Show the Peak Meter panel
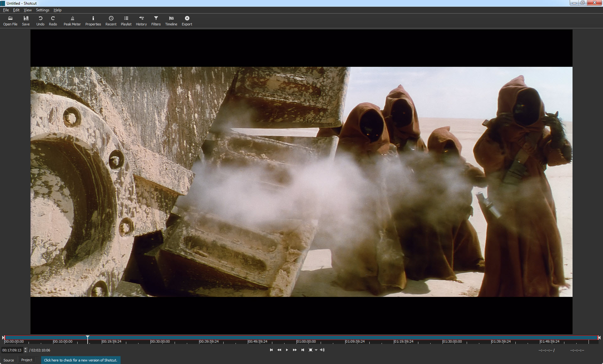Viewport: 603px width, 364px height. tap(72, 21)
